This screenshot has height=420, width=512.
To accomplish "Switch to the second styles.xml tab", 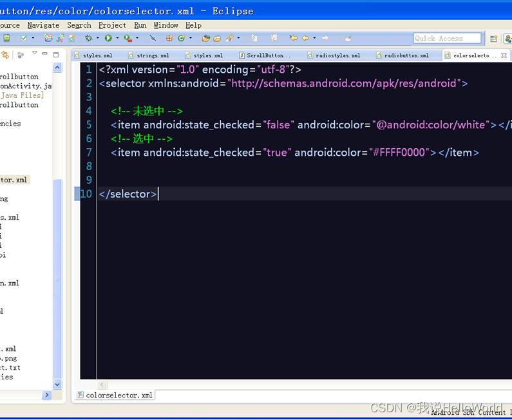I will (x=204, y=55).
